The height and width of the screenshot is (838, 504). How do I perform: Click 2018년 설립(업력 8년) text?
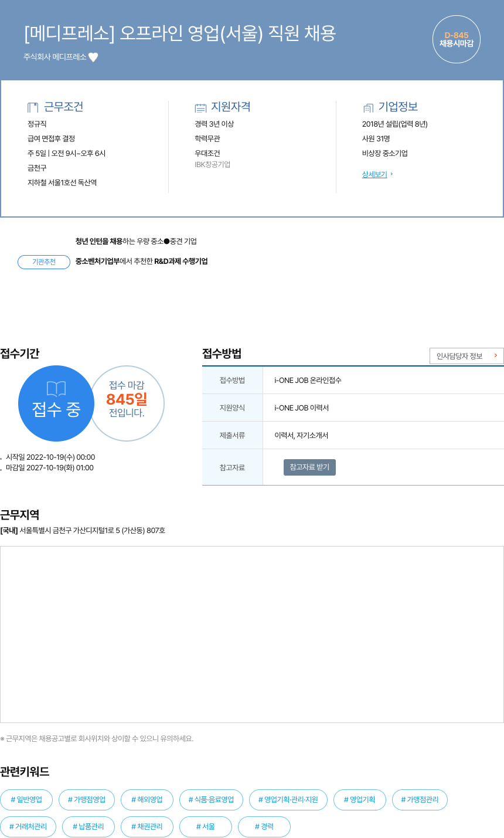395,124
